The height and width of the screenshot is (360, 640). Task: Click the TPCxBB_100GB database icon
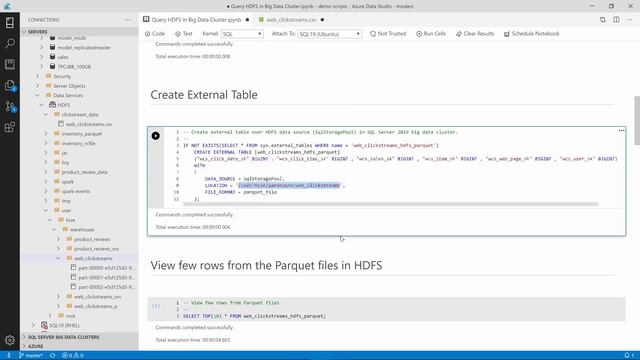[x=52, y=66]
